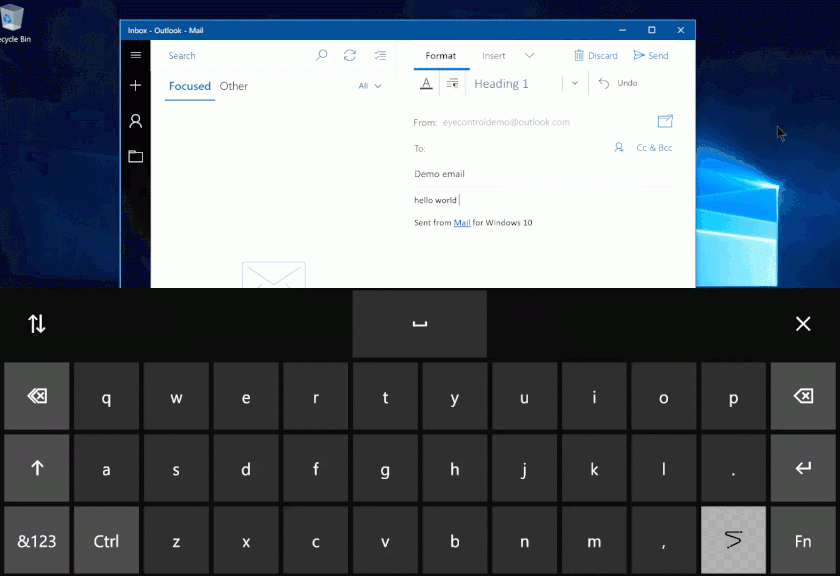
Task: Click the plus icon to compose new mail
Action: [136, 86]
